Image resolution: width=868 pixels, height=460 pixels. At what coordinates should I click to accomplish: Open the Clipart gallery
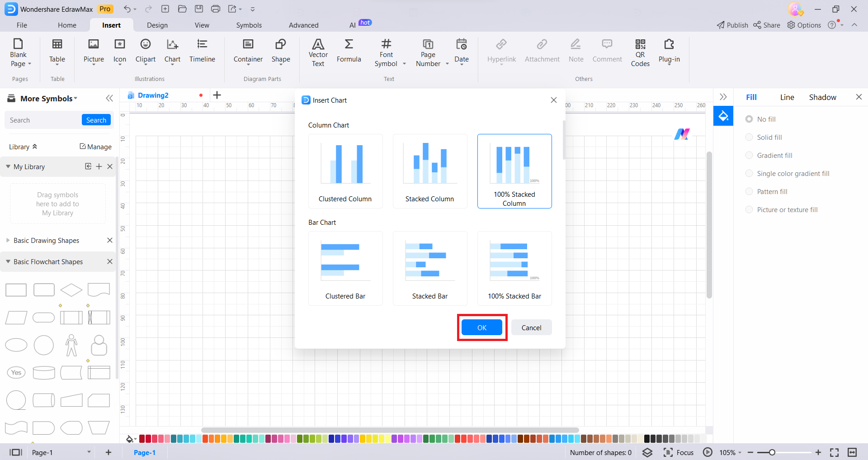(145, 52)
